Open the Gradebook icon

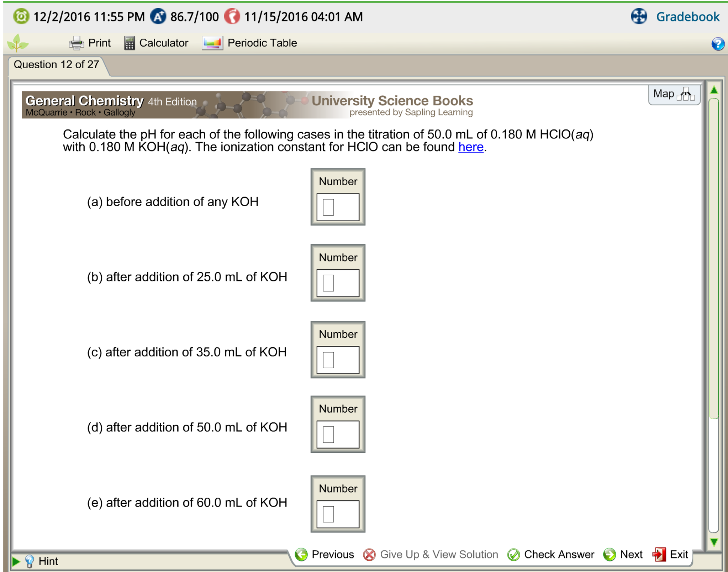pos(639,16)
